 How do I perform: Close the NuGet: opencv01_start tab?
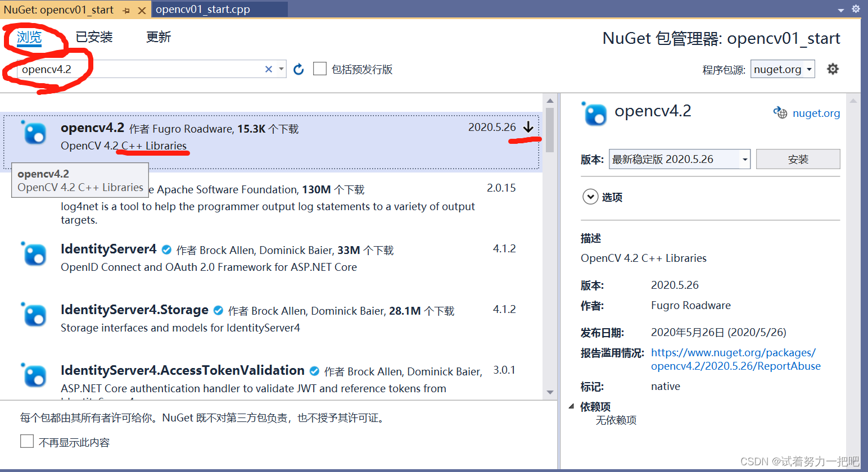coord(142,10)
